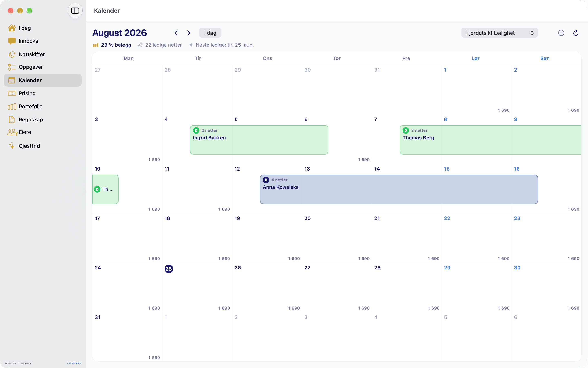Toggle the sidebar panel button

point(75,11)
